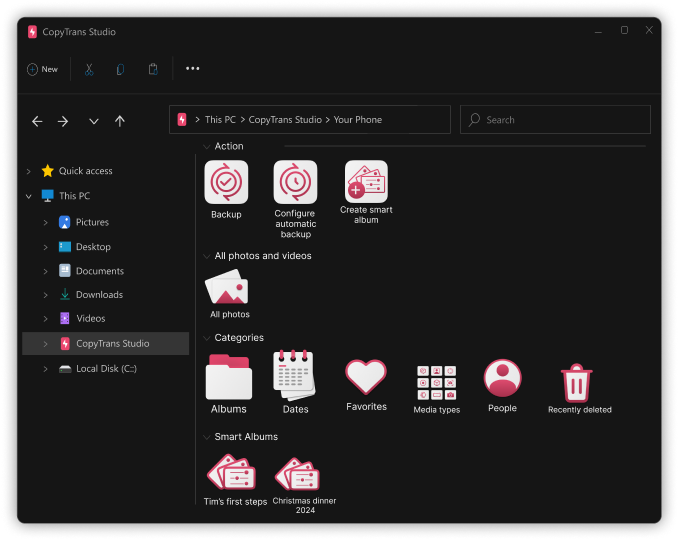The height and width of the screenshot is (541, 679).
Task: Click the Create smart album icon
Action: (366, 183)
